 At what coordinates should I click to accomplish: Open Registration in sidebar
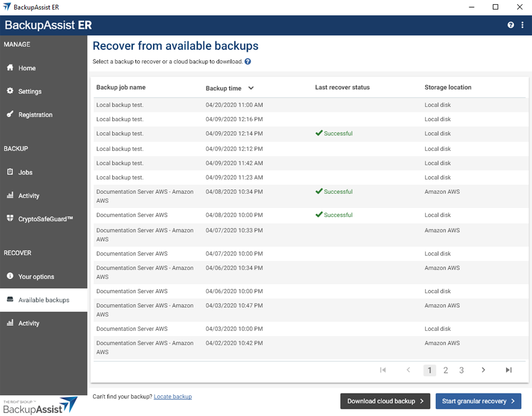point(43,115)
